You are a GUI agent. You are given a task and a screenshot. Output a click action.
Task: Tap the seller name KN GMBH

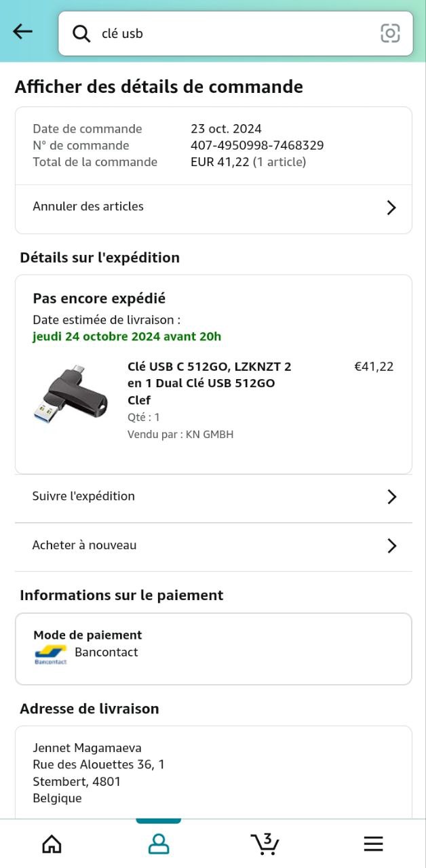(x=210, y=434)
